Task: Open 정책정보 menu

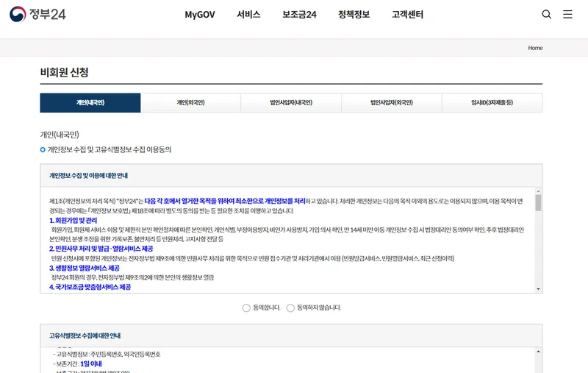Action: pos(354,15)
